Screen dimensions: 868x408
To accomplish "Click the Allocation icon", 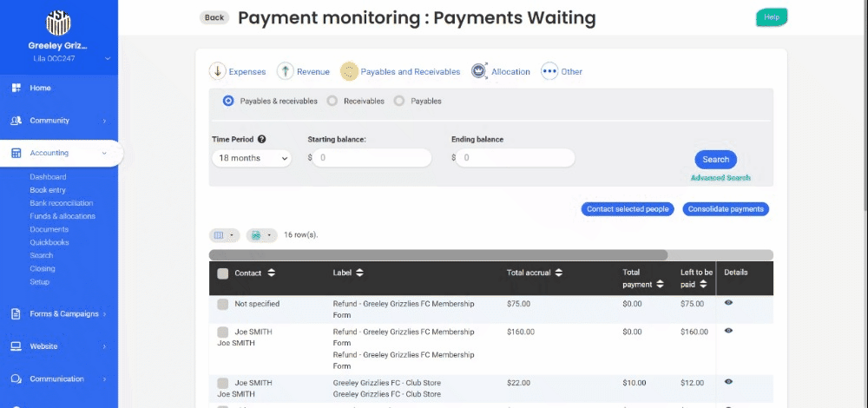I will 478,71.
